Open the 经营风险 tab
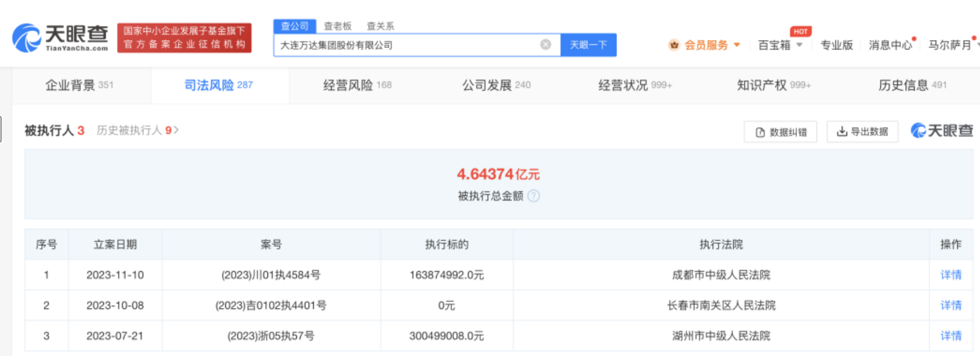This screenshot has height=356, width=980. [357, 85]
